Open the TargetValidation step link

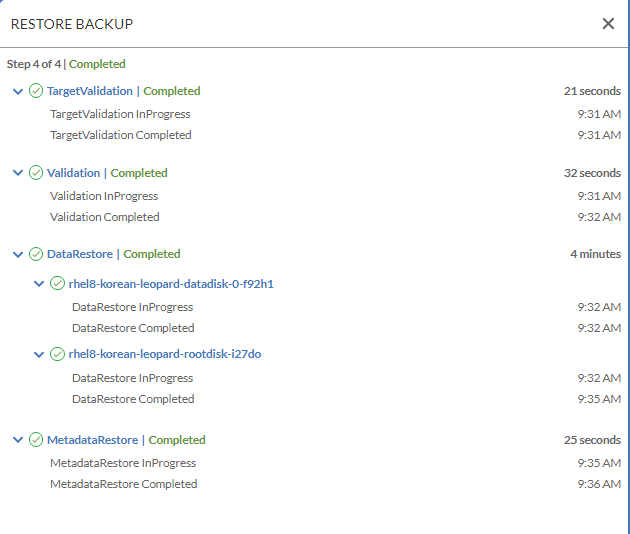pos(90,91)
